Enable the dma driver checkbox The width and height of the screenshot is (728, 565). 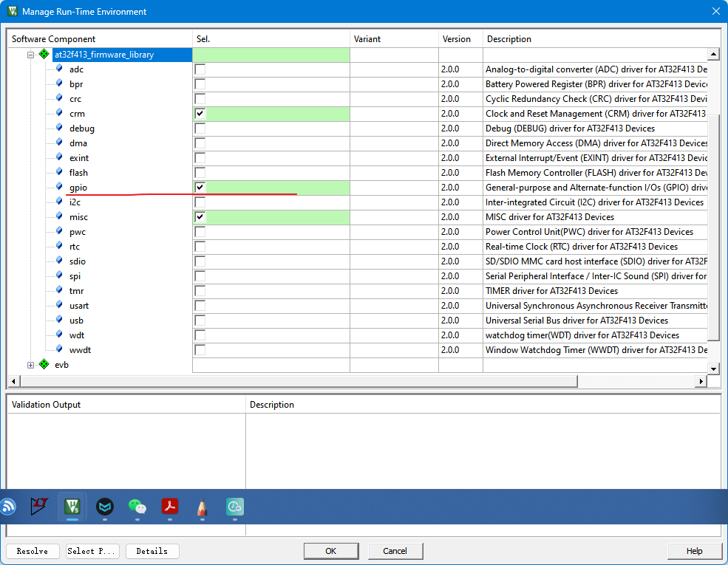[200, 143]
